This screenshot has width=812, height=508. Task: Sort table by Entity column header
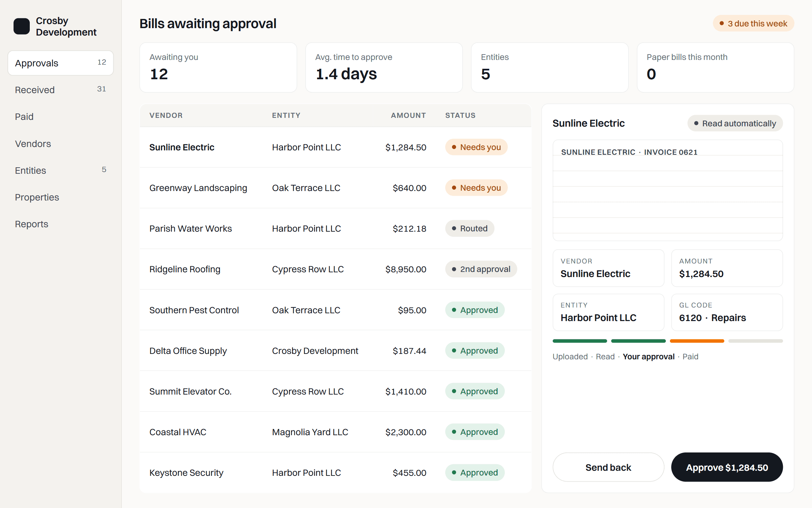[286, 115]
